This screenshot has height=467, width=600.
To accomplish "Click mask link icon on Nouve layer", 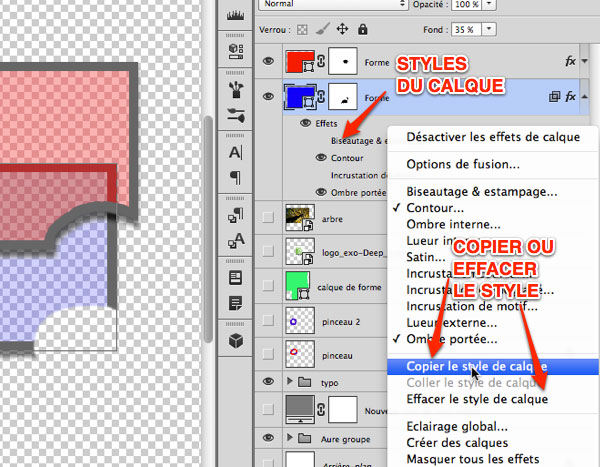I will pos(321,410).
